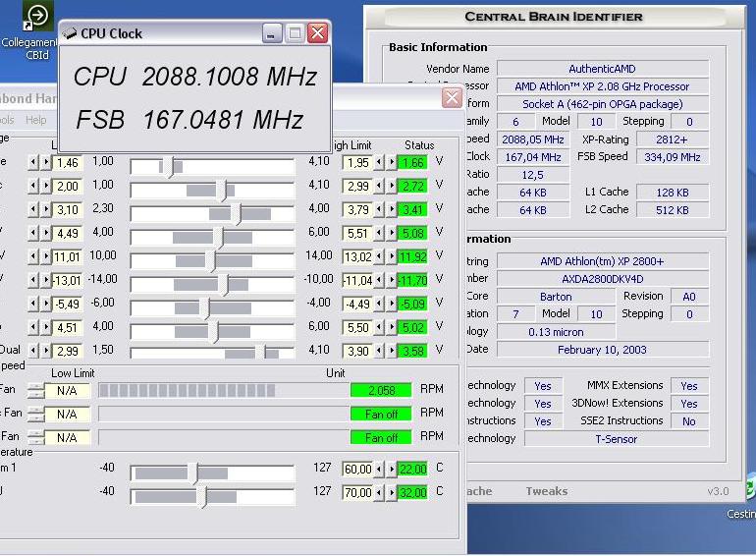Click the AuthenticAMD vendor name value
756x556 pixels.
pos(603,69)
